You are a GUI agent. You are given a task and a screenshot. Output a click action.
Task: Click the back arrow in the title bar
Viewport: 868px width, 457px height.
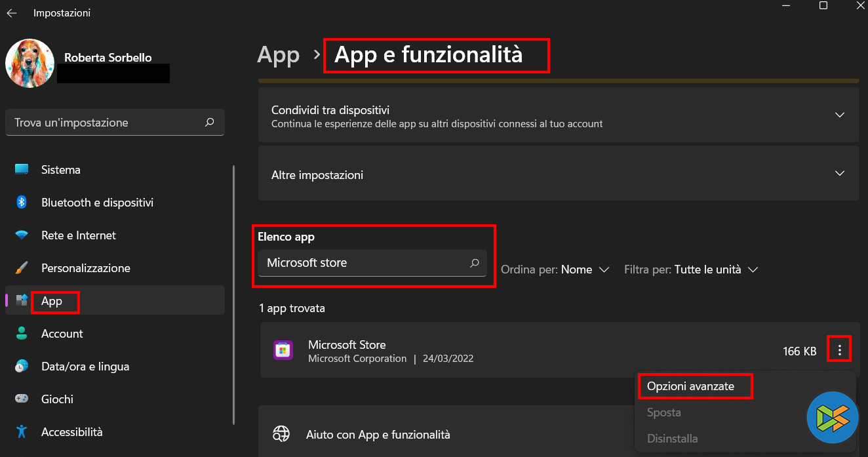tap(12, 13)
